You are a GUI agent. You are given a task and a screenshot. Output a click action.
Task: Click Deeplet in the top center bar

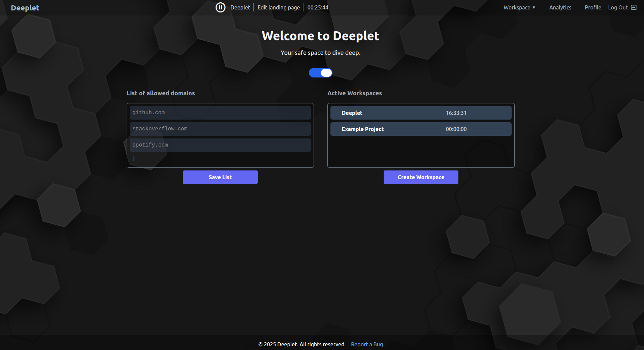(x=240, y=7)
